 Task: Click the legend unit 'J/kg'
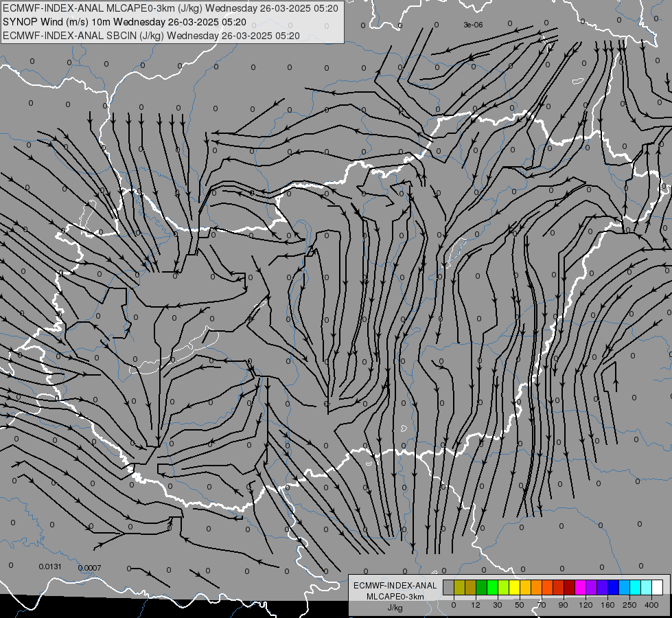pyautogui.click(x=395, y=608)
